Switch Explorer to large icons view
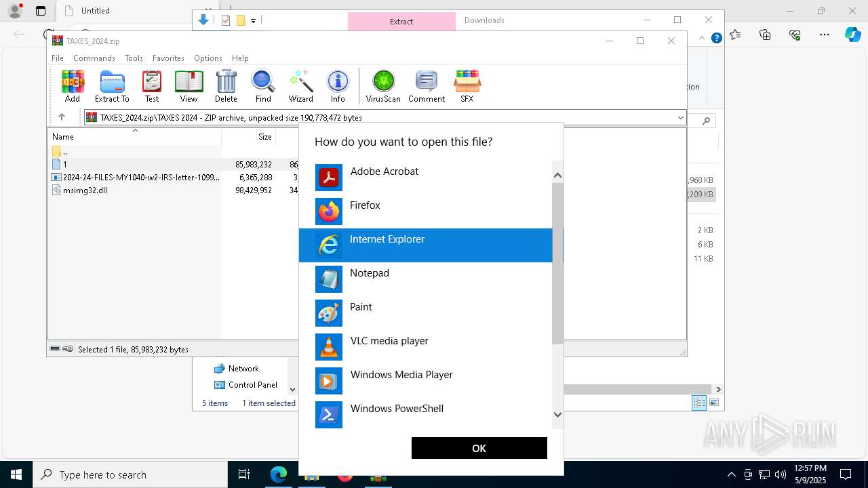This screenshot has width=868, height=488. click(x=713, y=403)
